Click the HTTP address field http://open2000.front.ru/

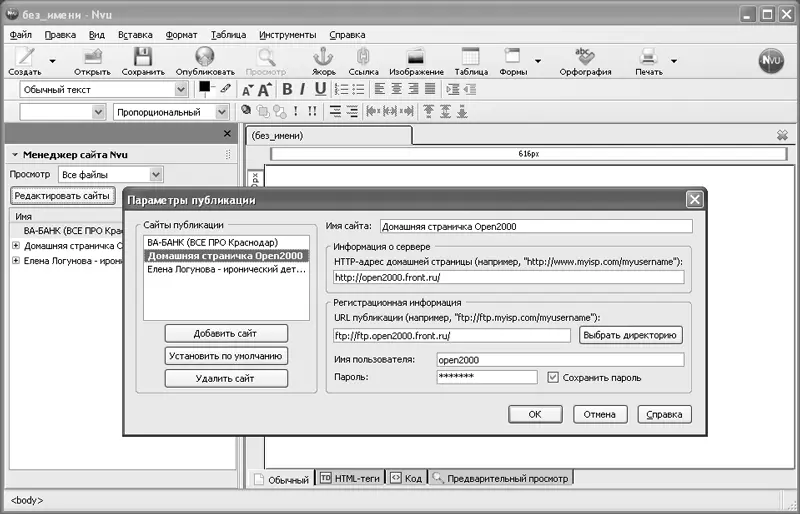pyautogui.click(x=509, y=277)
